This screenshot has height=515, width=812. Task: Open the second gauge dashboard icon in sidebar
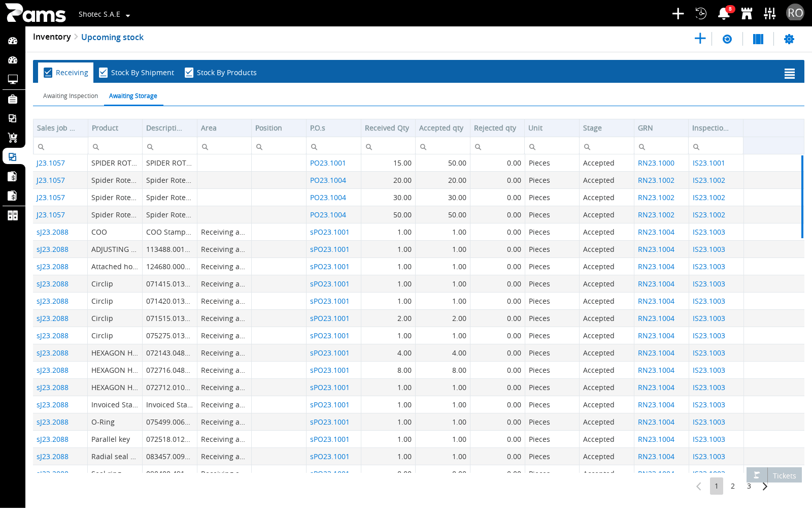13,60
